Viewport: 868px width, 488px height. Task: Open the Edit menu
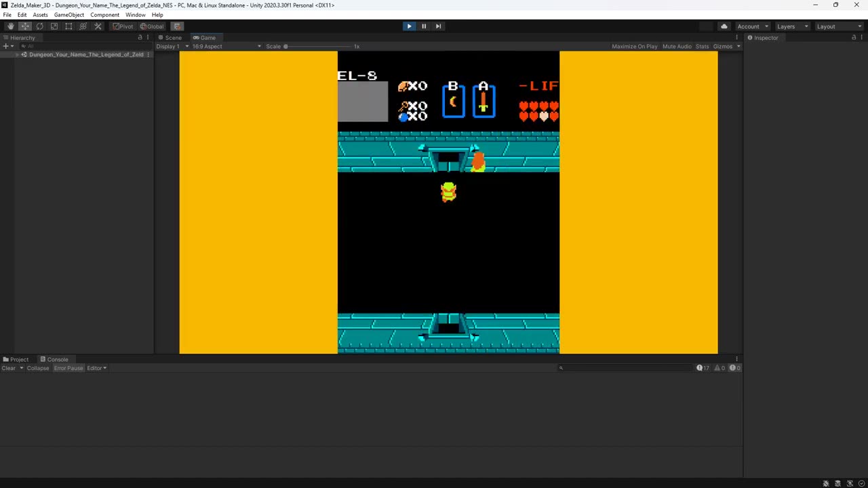coord(22,15)
